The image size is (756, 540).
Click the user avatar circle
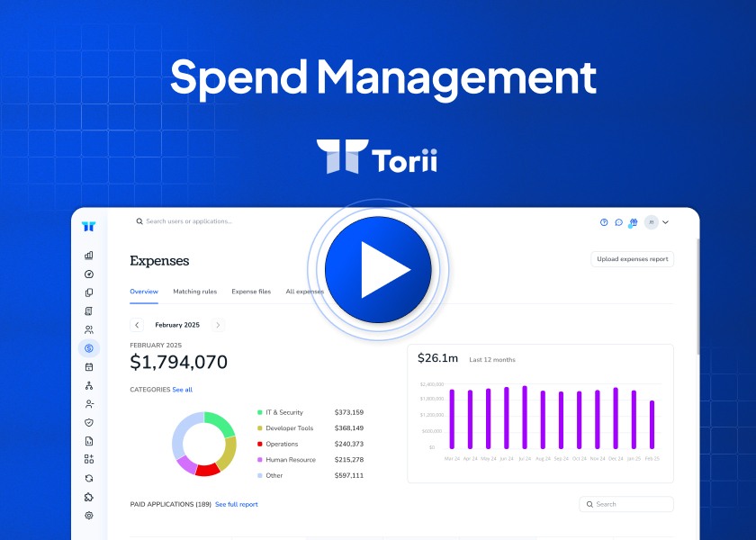tap(652, 222)
